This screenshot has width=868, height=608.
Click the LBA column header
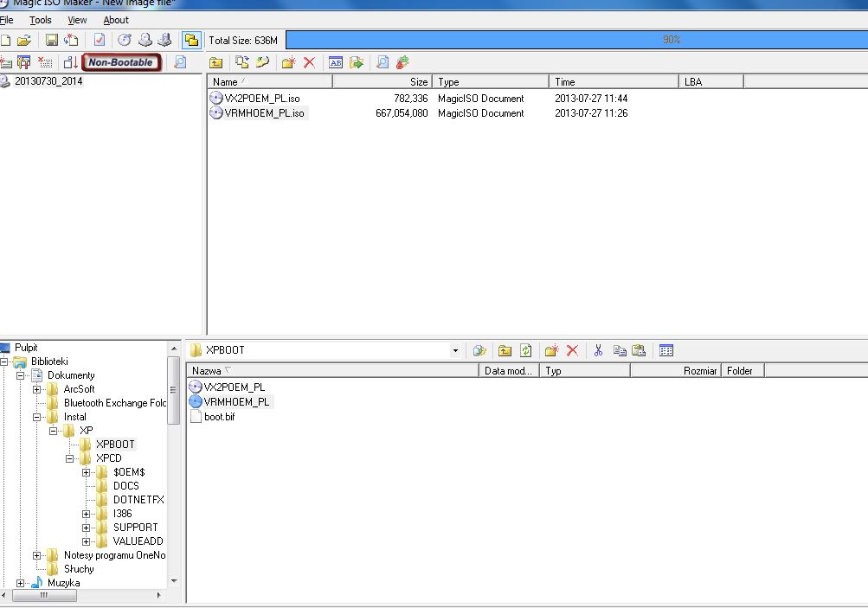pyautogui.click(x=711, y=82)
